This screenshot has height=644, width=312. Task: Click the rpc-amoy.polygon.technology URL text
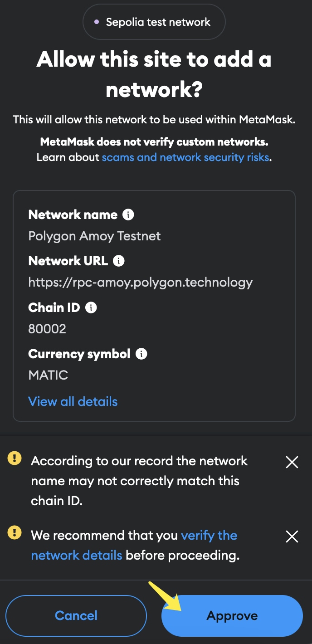(x=140, y=283)
